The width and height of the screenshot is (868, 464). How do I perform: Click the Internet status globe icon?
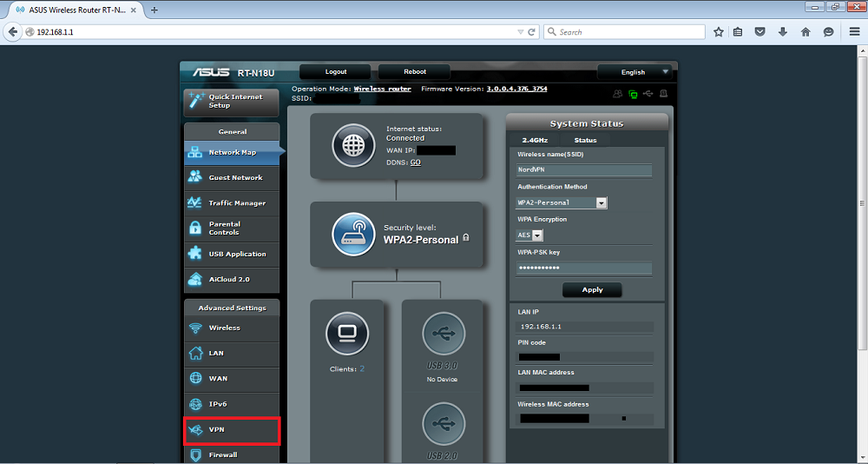[353, 145]
